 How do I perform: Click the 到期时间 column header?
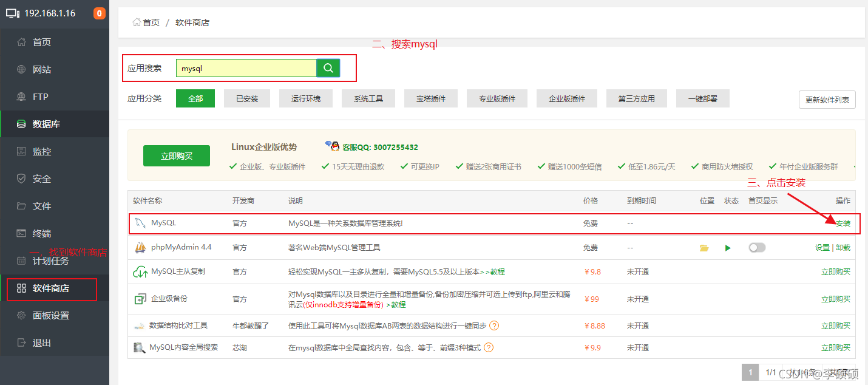[642, 201]
